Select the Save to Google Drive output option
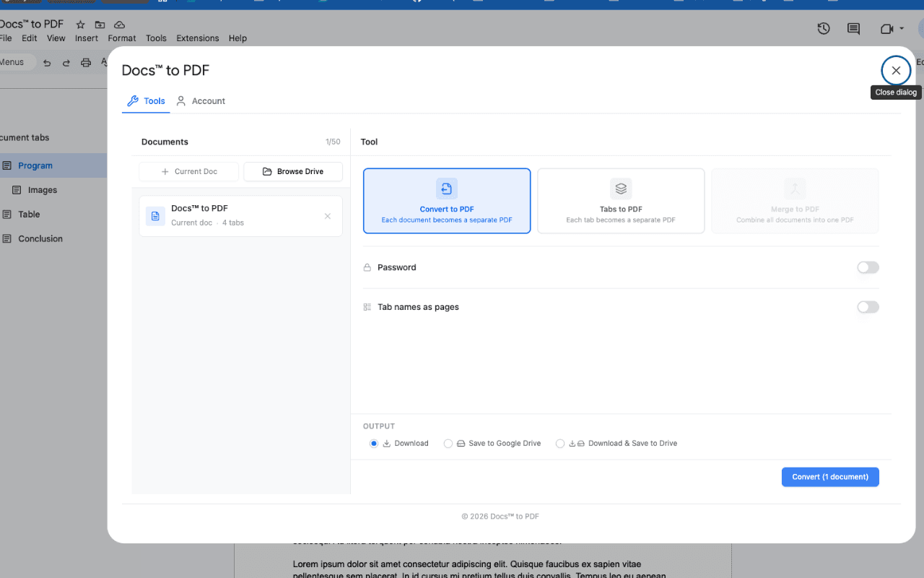The width and height of the screenshot is (924, 578). [448, 443]
